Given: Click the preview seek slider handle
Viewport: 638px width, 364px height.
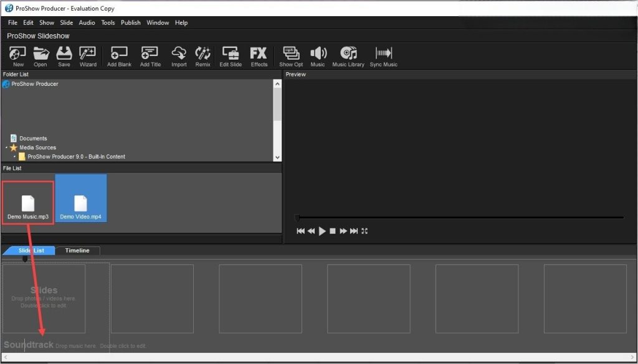Looking at the screenshot, I should (x=298, y=218).
